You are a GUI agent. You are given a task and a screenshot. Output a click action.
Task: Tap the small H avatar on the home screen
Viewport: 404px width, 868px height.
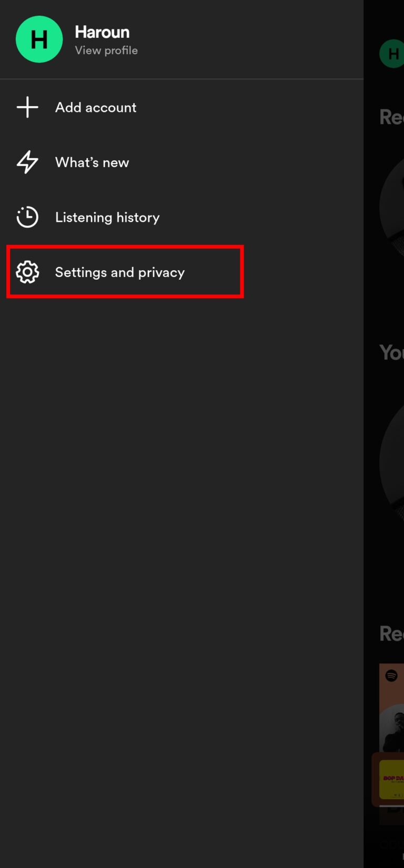[x=392, y=53]
